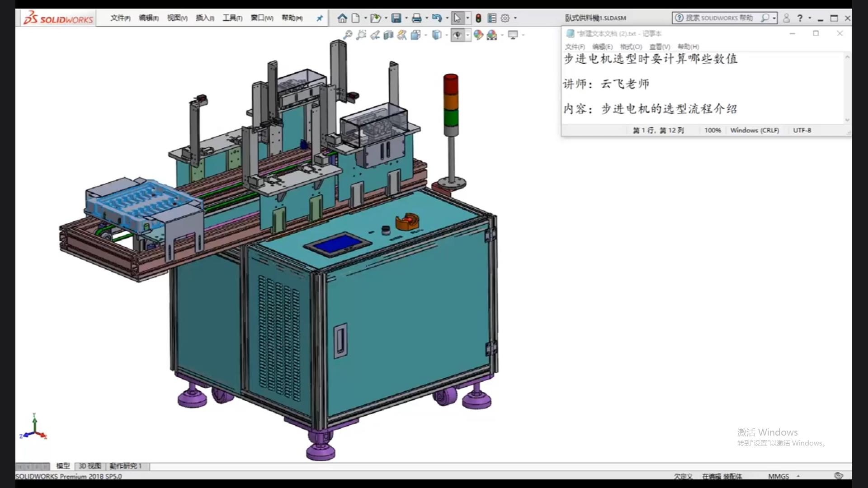Open SOLIDWORKS 文件(F) menu
This screenshot has height=488, width=868.
pos(120,18)
